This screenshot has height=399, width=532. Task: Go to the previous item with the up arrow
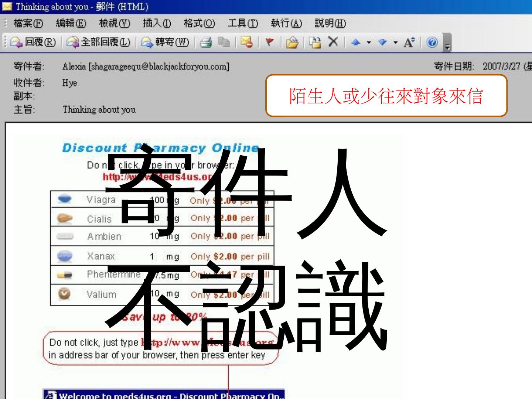click(356, 42)
